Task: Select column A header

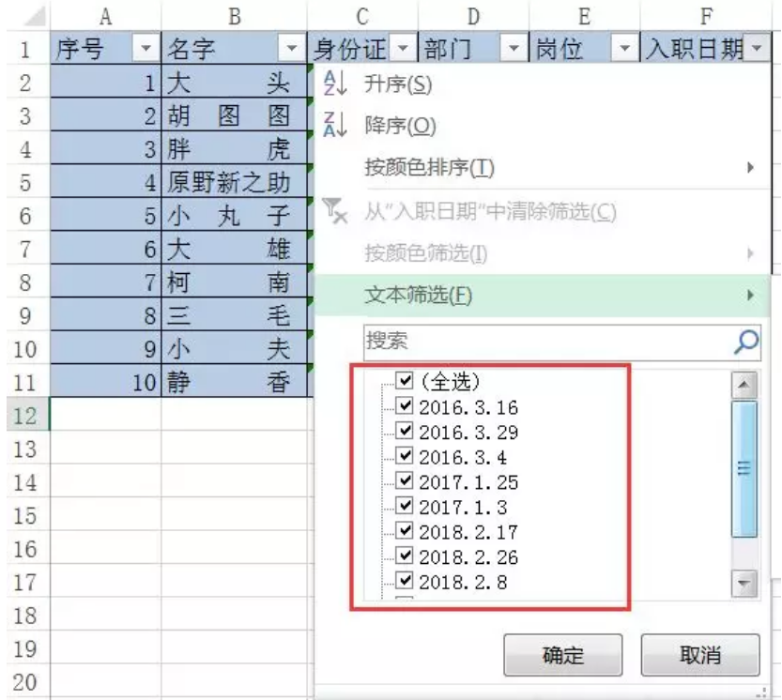Action: click(105, 17)
